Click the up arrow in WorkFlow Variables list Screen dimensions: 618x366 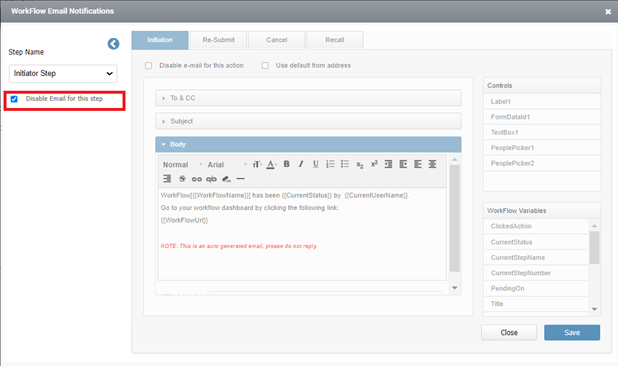pos(594,226)
